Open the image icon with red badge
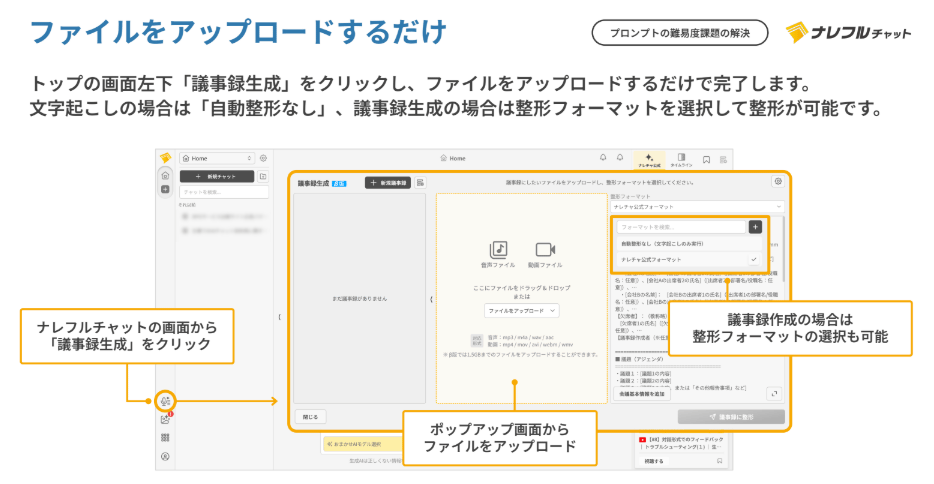The width and height of the screenshot is (934, 484). point(165,419)
